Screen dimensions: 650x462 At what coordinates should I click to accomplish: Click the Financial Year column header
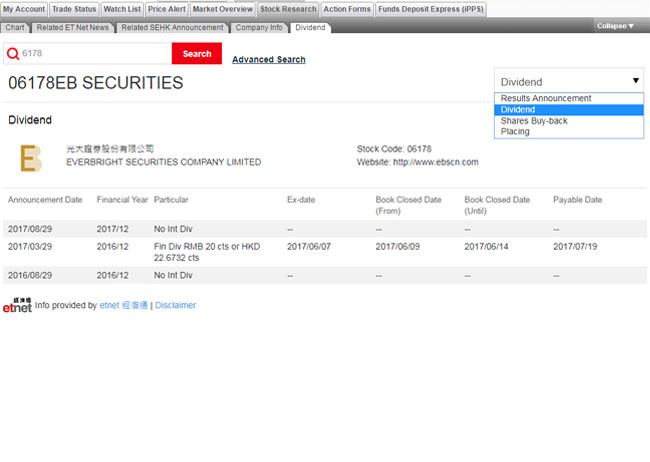(122, 200)
